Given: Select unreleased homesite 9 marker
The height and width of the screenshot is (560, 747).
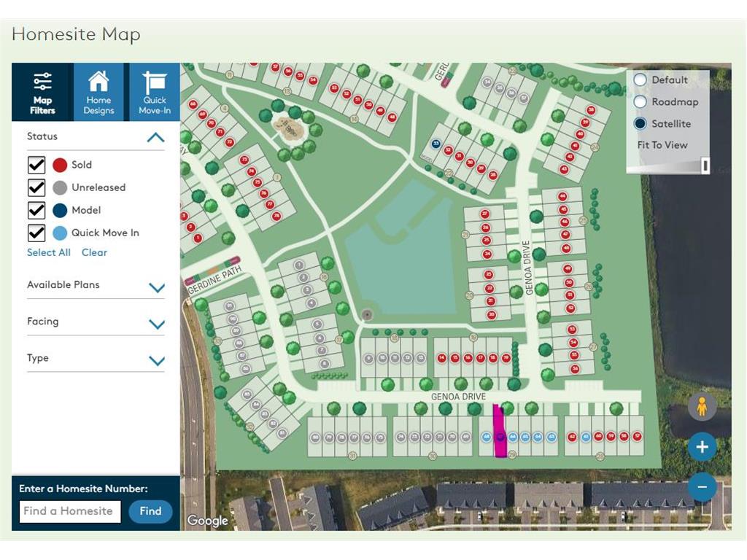Looking at the screenshot, I should click(368, 359).
